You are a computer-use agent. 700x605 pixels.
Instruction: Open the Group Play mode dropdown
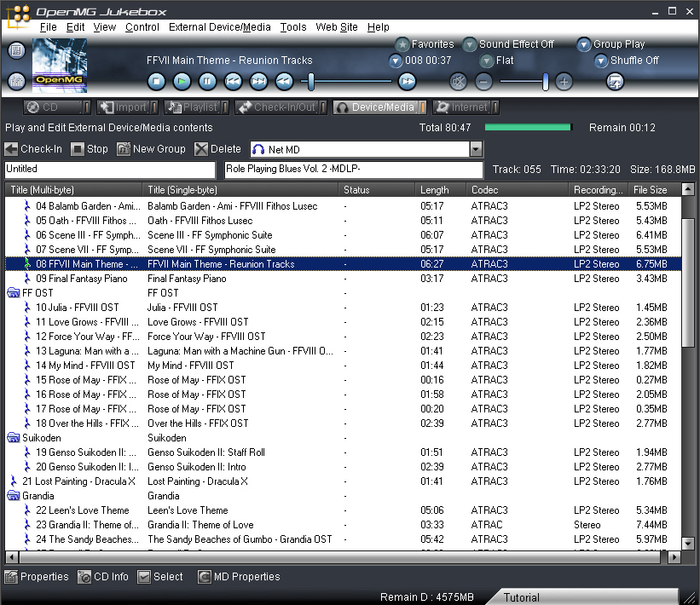[583, 44]
